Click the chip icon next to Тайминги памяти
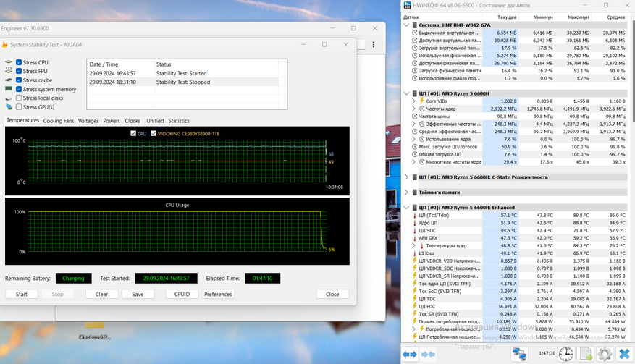This screenshot has width=635, height=364. point(415,192)
